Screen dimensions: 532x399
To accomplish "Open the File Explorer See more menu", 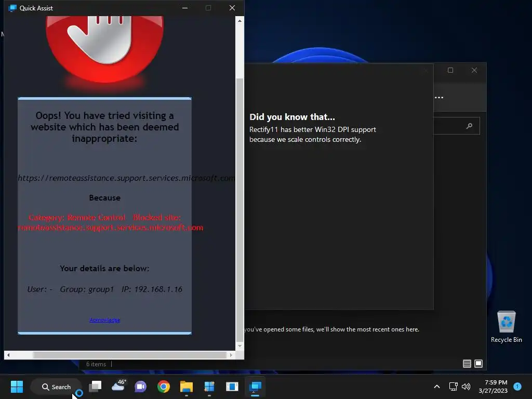I will click(x=439, y=97).
